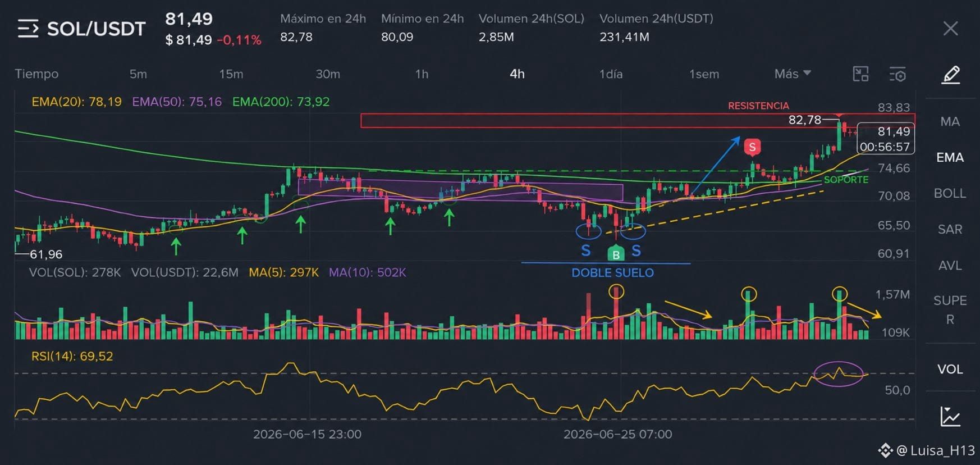The width and height of the screenshot is (980, 465).
Task: Click the $ 81,49 dollar price
Action: 189,40
